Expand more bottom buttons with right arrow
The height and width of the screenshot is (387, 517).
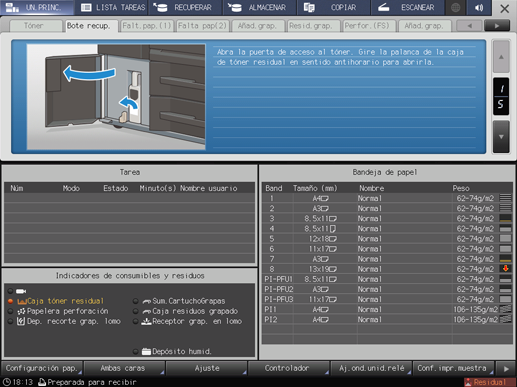[x=506, y=369]
